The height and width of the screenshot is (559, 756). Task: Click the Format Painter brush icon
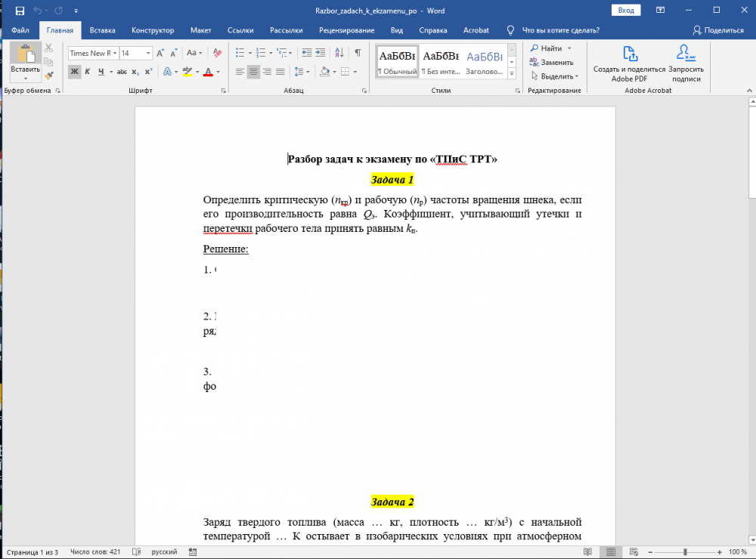49,76
